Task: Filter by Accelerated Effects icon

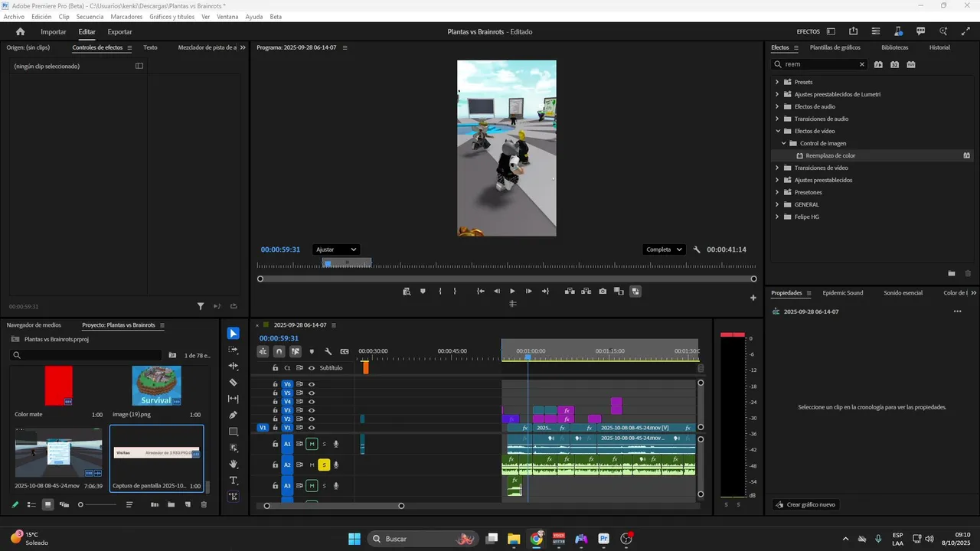Action: point(878,64)
